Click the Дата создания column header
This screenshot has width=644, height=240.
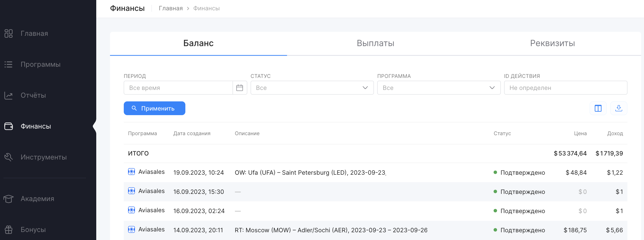192,133
